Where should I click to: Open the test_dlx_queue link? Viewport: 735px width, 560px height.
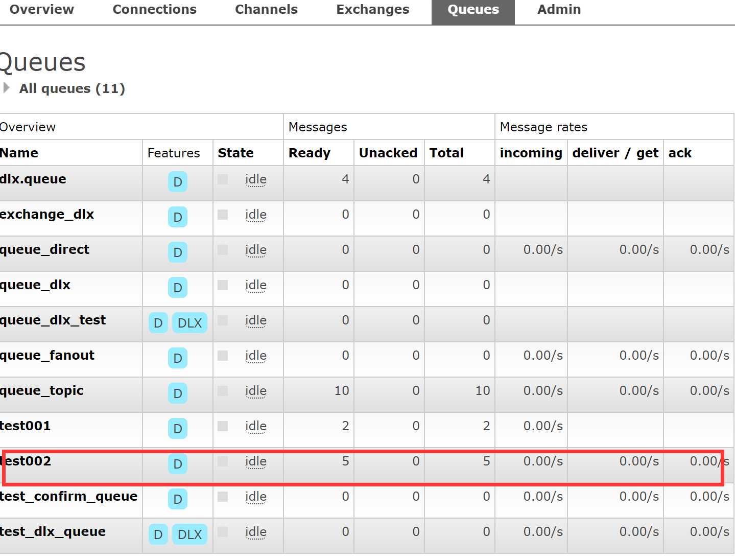click(x=53, y=532)
